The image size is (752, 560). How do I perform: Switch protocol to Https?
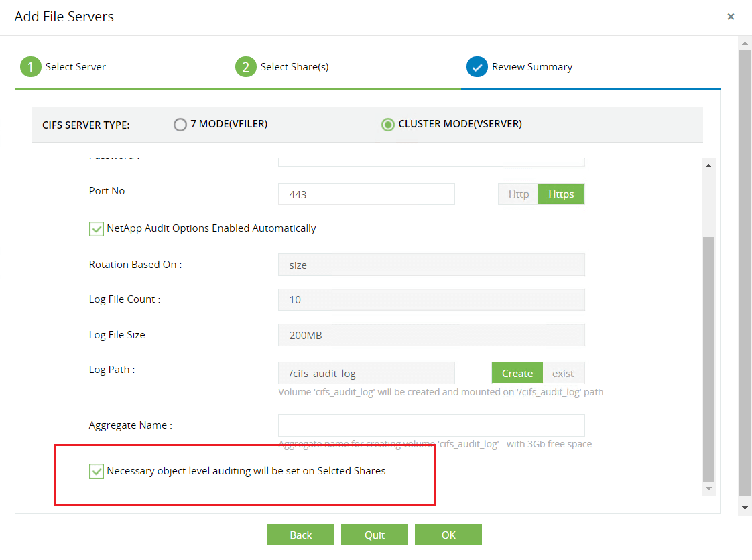[561, 194]
